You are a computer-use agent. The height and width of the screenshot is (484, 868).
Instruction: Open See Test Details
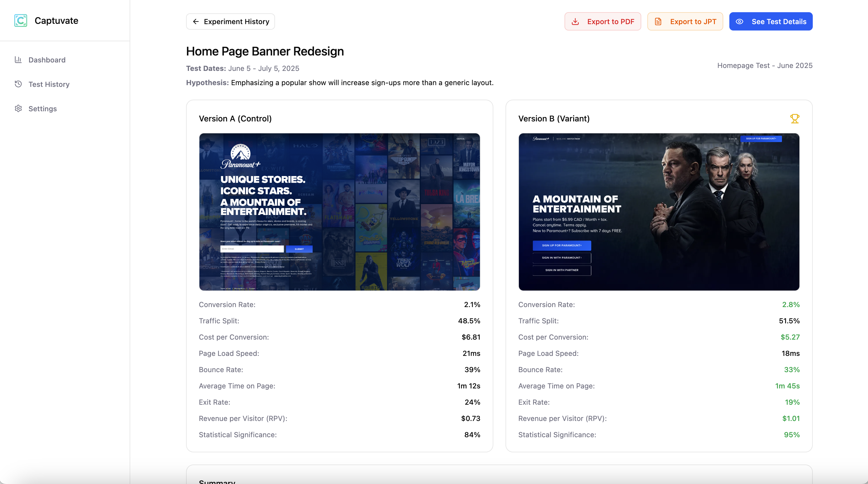770,21
